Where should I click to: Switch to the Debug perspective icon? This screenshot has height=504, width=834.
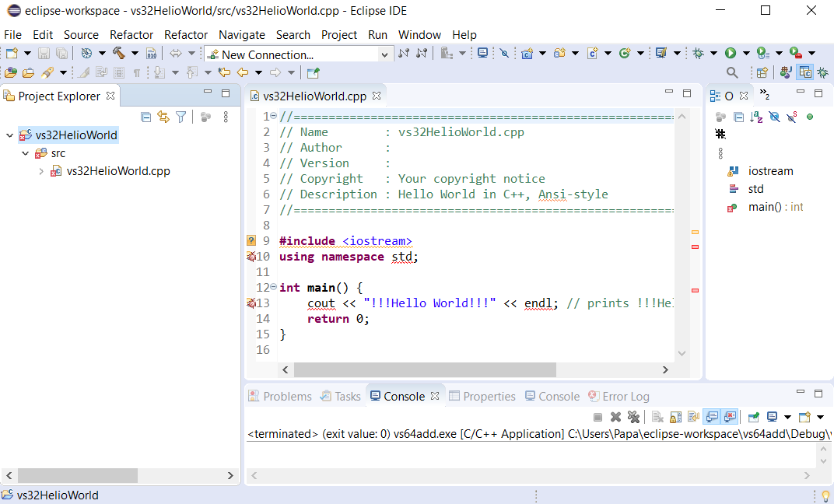point(823,72)
